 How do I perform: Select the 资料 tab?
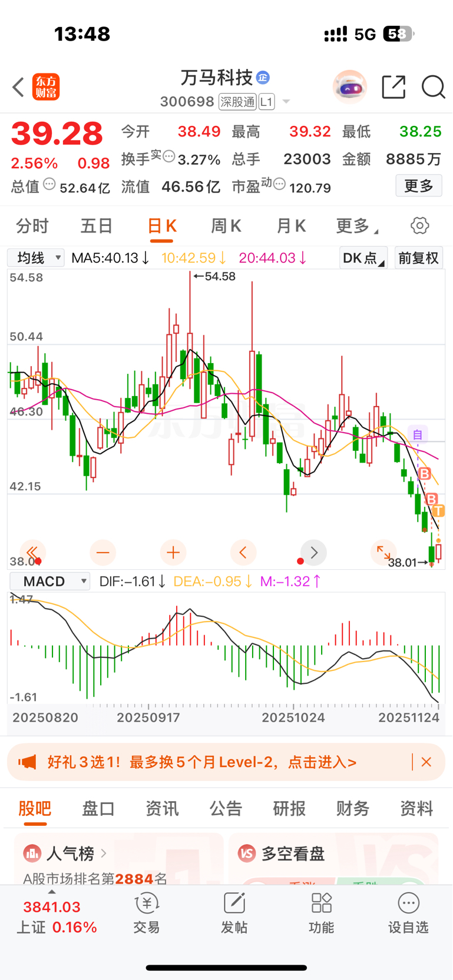(416, 809)
